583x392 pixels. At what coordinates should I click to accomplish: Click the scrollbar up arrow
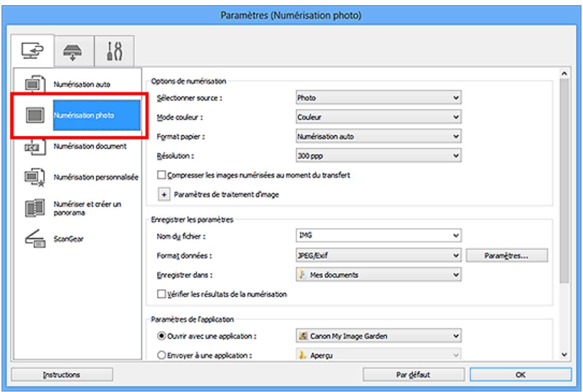click(564, 74)
